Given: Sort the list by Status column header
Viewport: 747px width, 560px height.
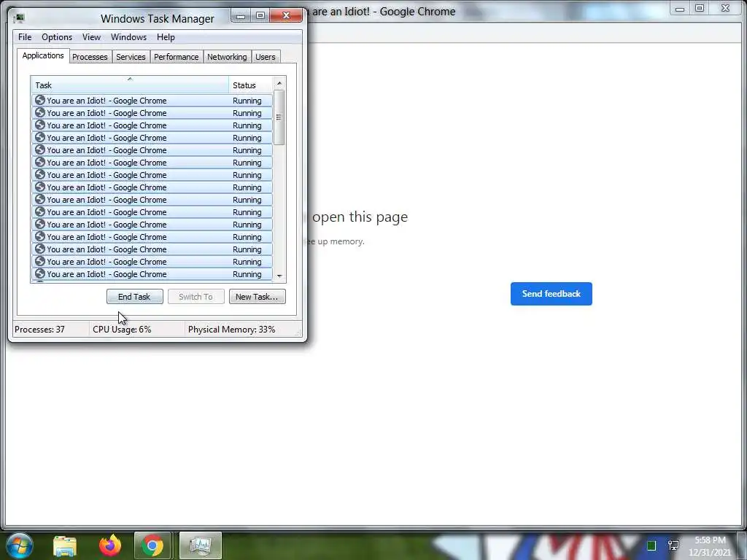Looking at the screenshot, I should point(251,85).
